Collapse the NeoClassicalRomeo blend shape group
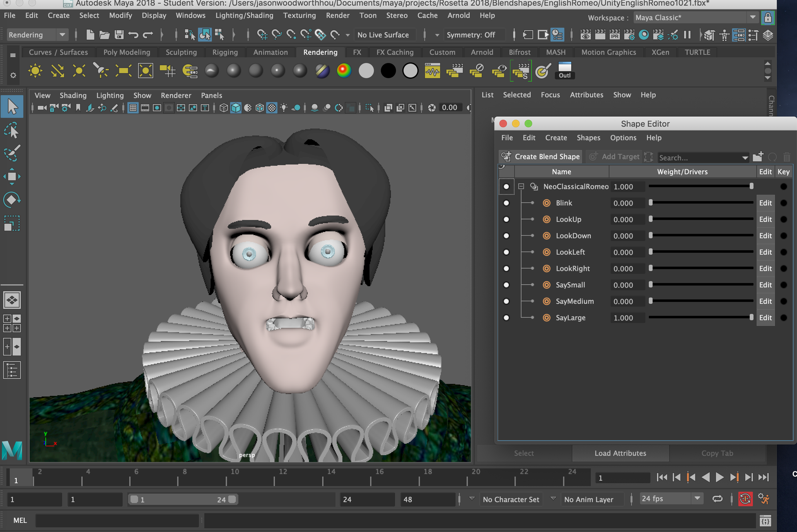This screenshot has width=797, height=532. click(x=521, y=186)
